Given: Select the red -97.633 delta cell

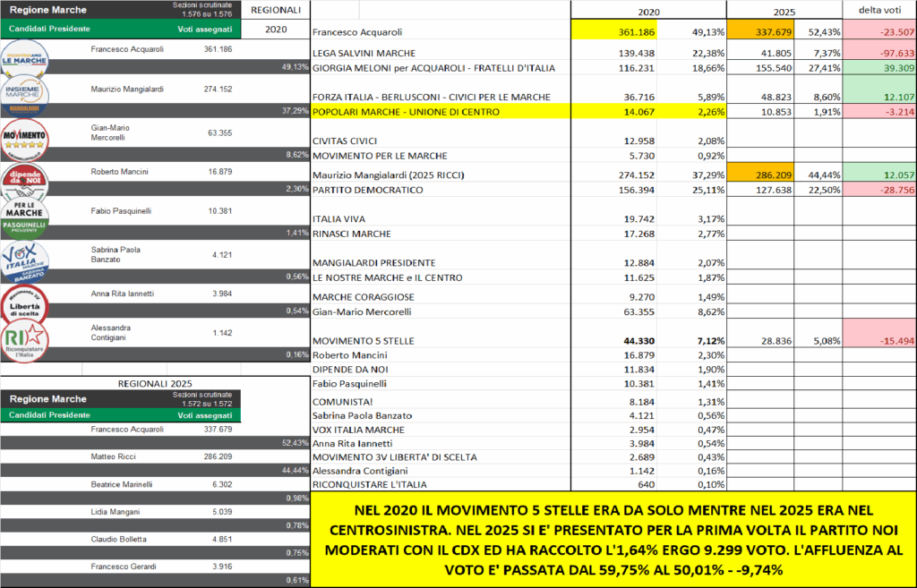Looking at the screenshot, I should pyautogui.click(x=879, y=53).
